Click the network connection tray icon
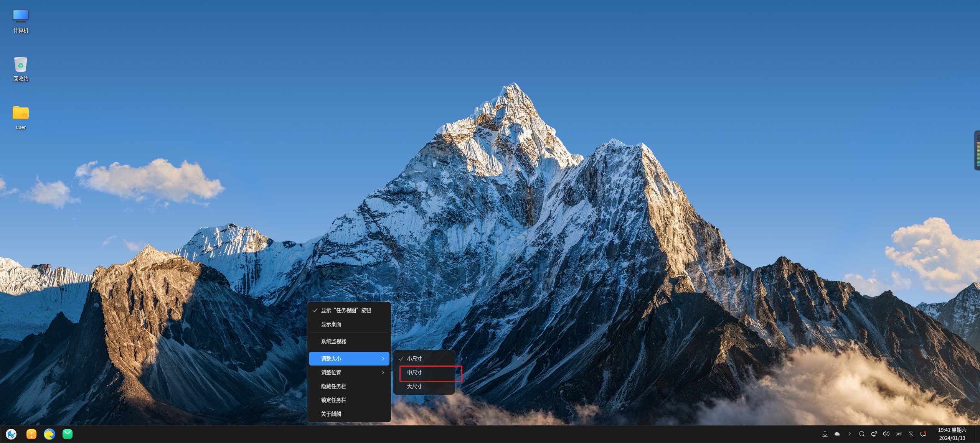Screen dimensions: 980x443 874,434
